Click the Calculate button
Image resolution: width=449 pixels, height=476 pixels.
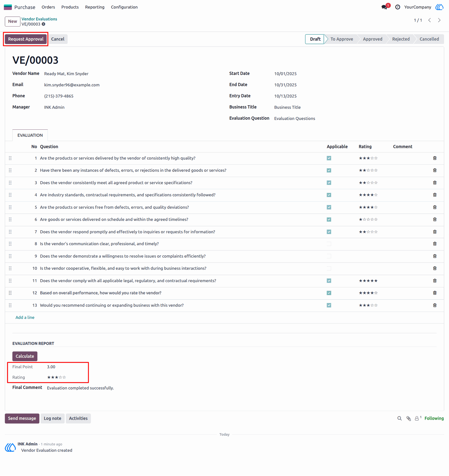pos(25,356)
